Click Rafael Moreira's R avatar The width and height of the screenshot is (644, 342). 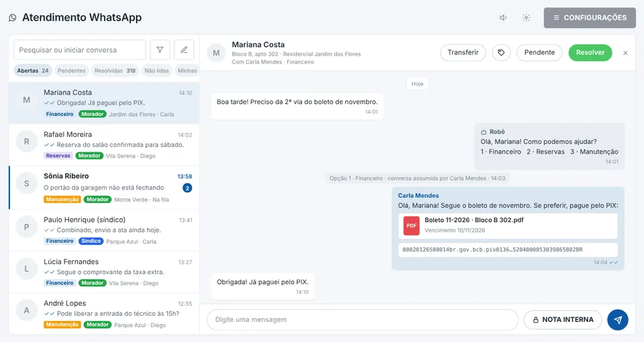27,141
